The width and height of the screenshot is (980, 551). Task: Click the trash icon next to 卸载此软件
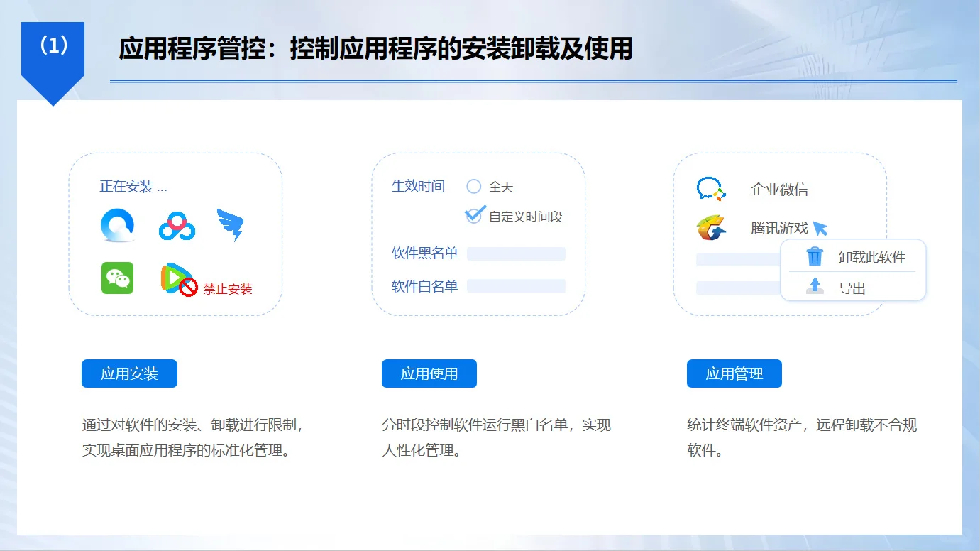click(813, 257)
